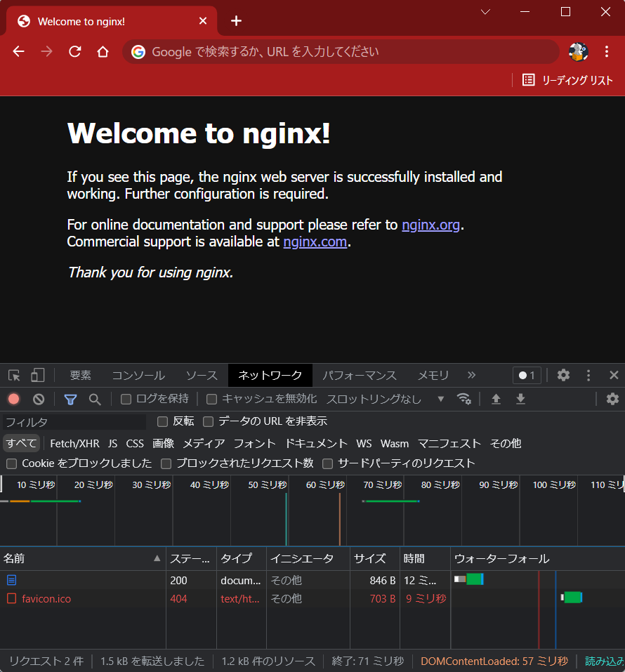The image size is (625, 672).
Task: Export HAR using the download arrow icon
Action: click(520, 399)
